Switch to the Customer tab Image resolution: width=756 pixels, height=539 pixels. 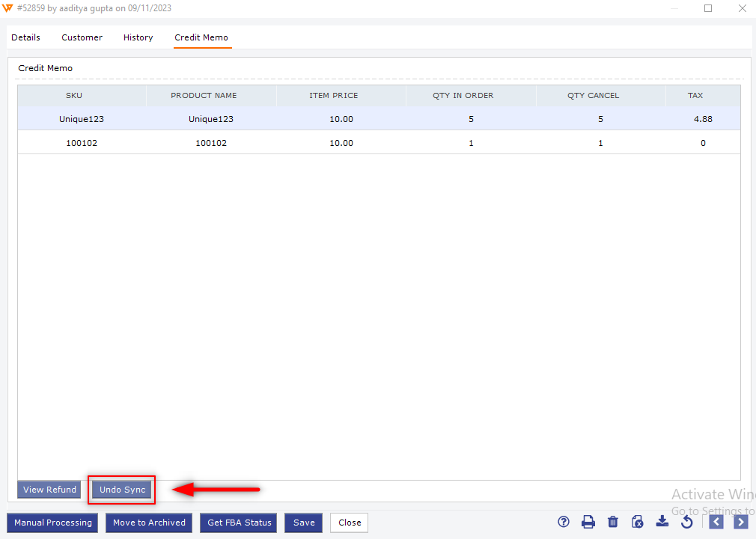82,37
